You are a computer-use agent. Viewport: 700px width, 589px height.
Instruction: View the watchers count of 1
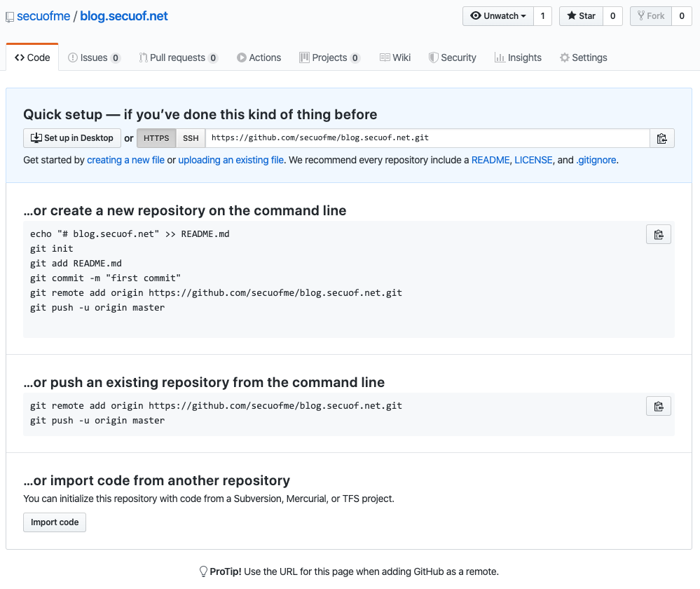click(543, 16)
